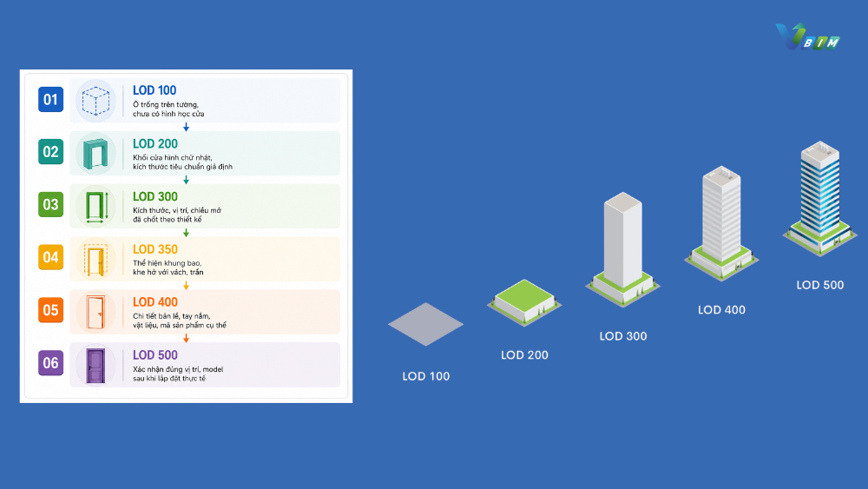This screenshot has height=489, width=868.
Task: Click the green 03 number badge
Action: (x=50, y=204)
